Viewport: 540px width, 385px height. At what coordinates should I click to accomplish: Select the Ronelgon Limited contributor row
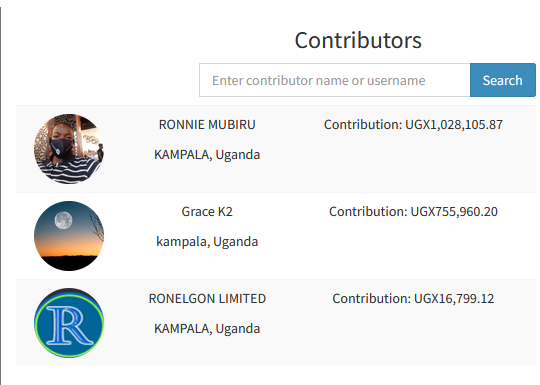[276, 323]
